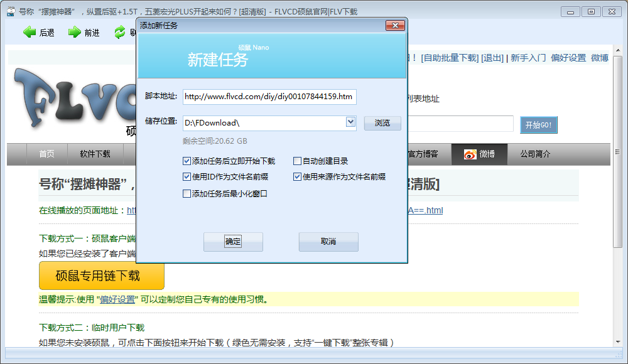Image resolution: width=628 pixels, height=364 pixels.
Task: Minimize the main FLVCD window
Action: coord(570,12)
